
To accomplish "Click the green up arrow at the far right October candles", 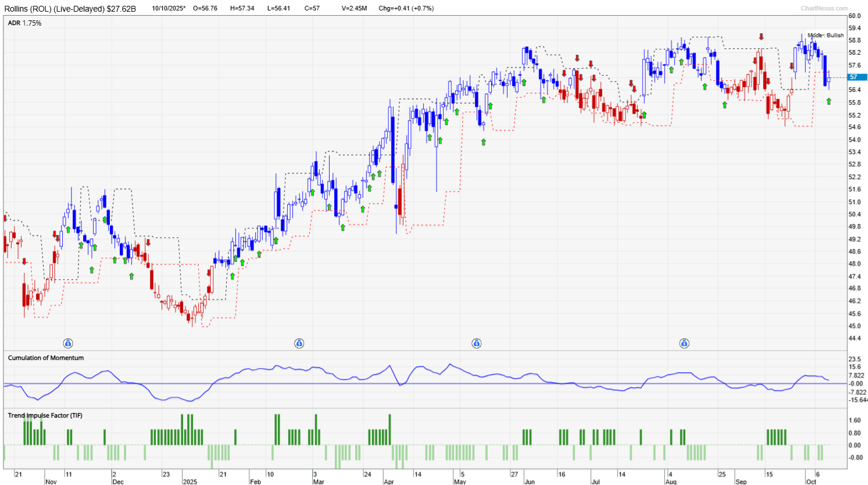I will tap(830, 100).
